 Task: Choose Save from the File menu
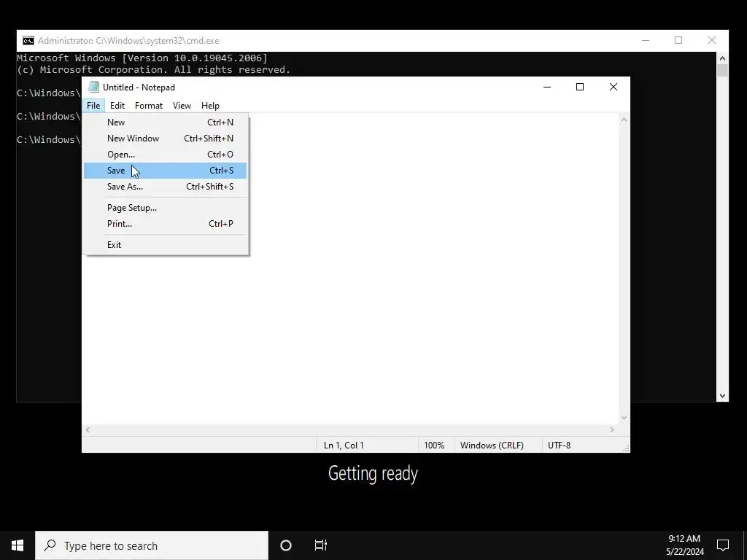pyautogui.click(x=166, y=171)
